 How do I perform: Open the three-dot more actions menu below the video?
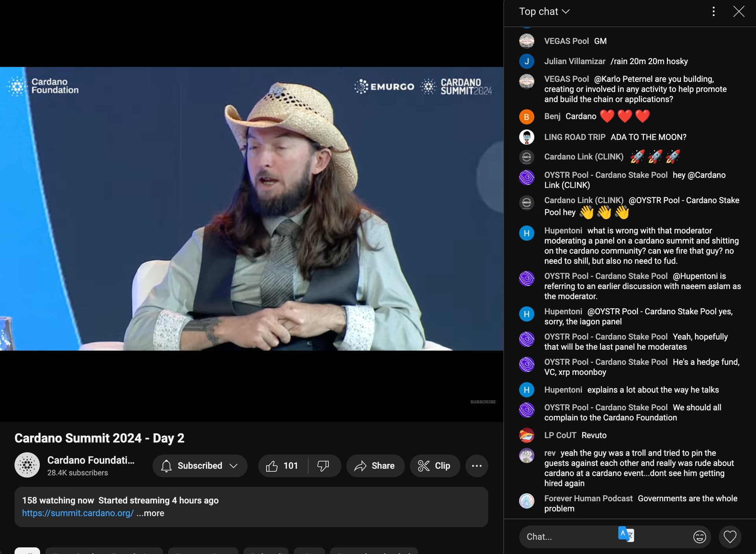pyautogui.click(x=476, y=466)
